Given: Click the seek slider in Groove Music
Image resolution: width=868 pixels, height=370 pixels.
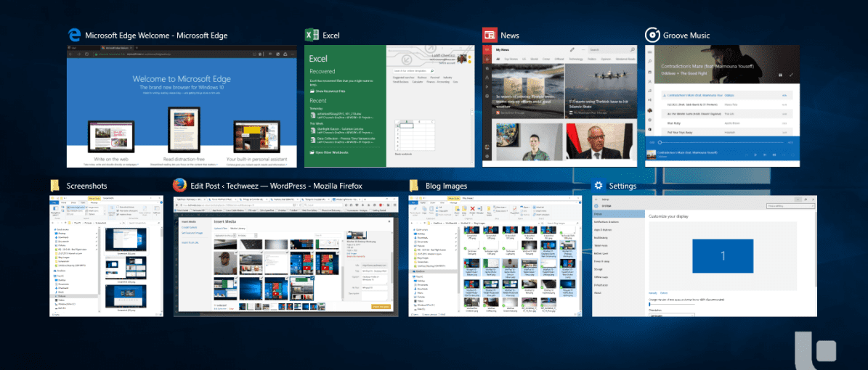Looking at the screenshot, I should [721, 143].
